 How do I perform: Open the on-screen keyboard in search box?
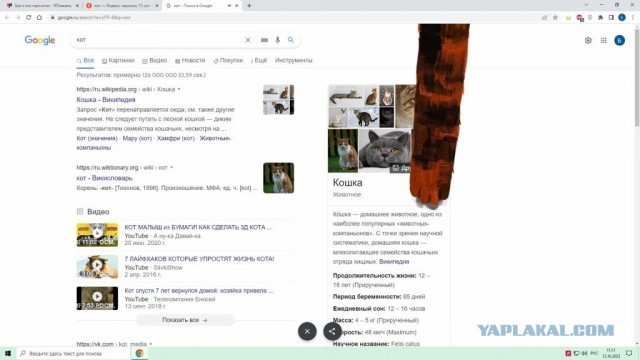[264, 40]
